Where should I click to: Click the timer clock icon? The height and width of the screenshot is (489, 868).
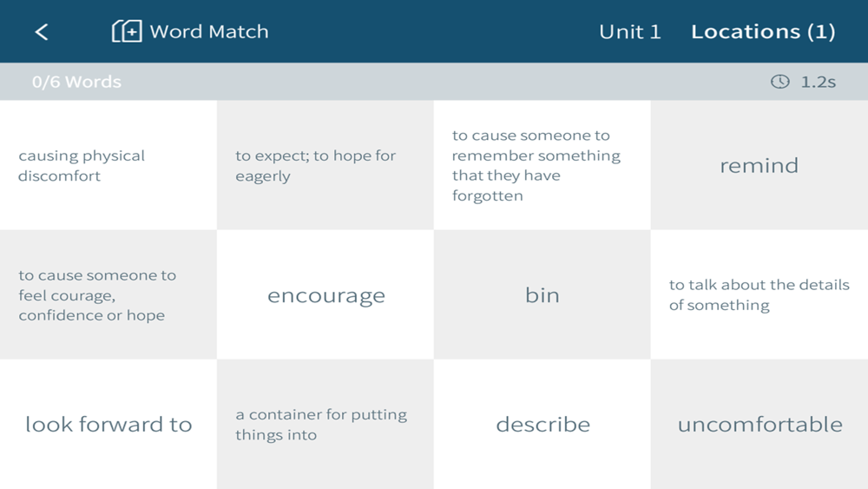[x=780, y=82]
